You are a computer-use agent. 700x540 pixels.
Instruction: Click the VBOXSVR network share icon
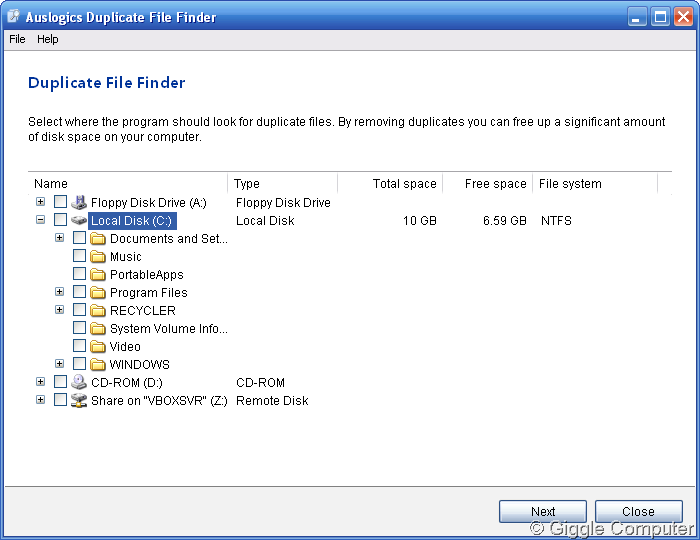pyautogui.click(x=79, y=400)
